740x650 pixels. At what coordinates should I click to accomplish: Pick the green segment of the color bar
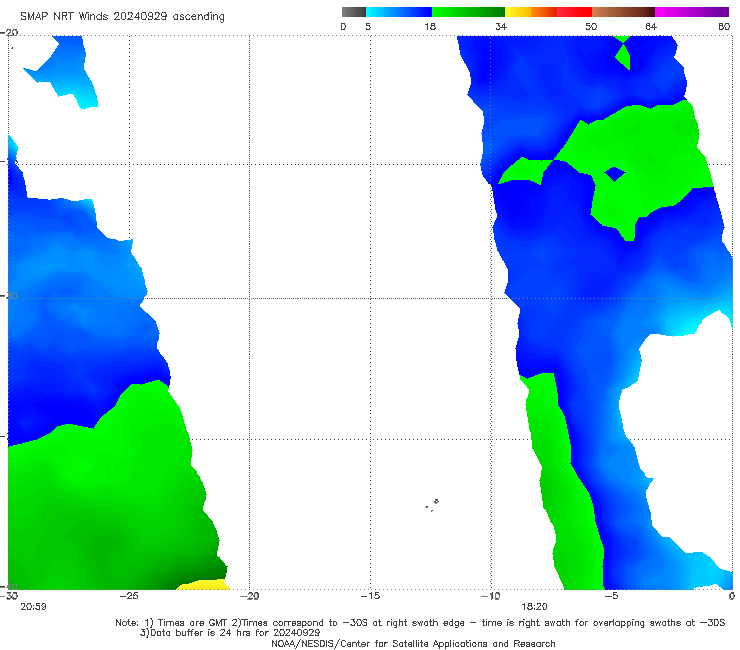[x=468, y=12]
